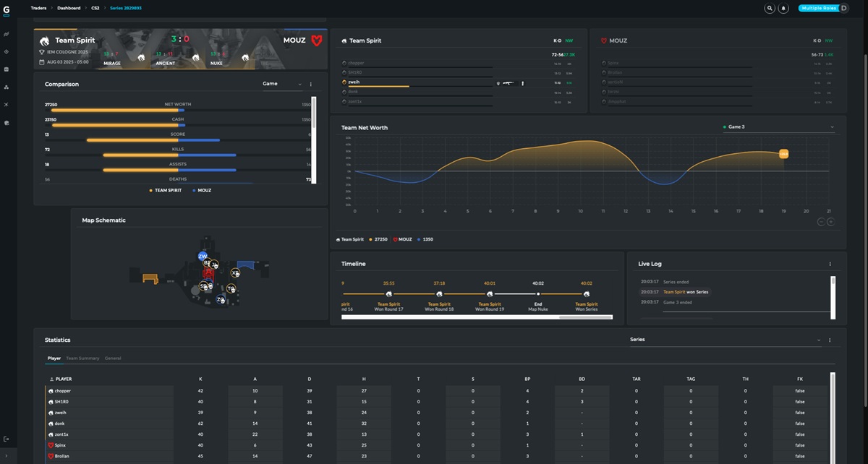The image size is (868, 464).
Task: Go to Traders breadcrumb
Action: 39,8
